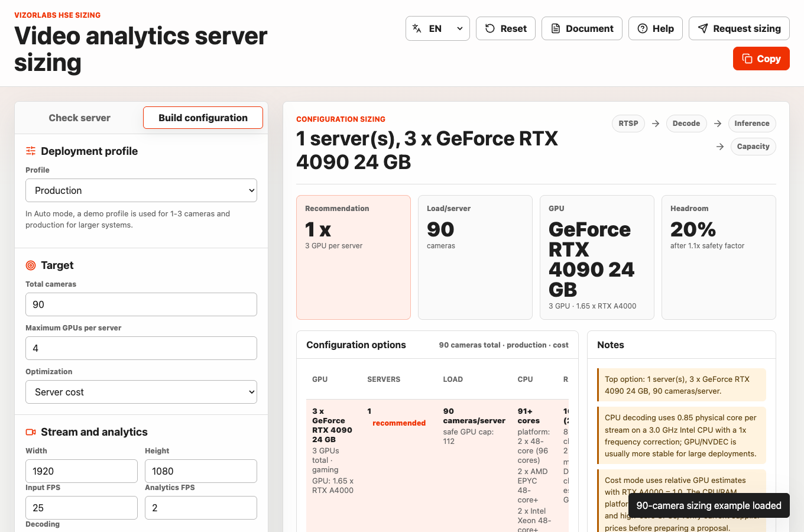804x532 pixels.
Task: Click the translate language icon
Action: point(417,28)
